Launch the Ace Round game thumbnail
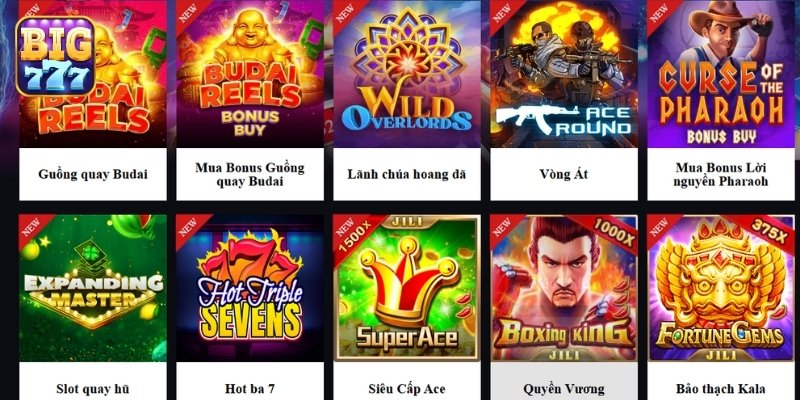The width and height of the screenshot is (800, 400). (564, 74)
